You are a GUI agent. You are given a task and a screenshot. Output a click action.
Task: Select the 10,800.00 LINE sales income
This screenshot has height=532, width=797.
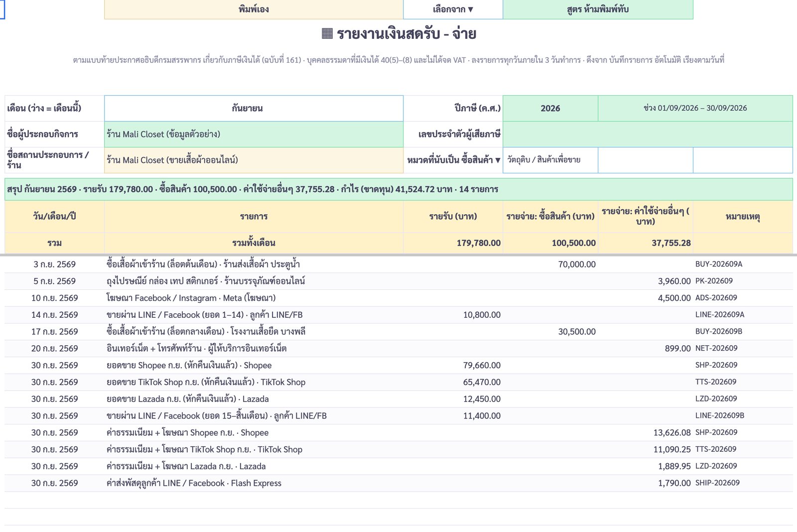(x=453, y=315)
